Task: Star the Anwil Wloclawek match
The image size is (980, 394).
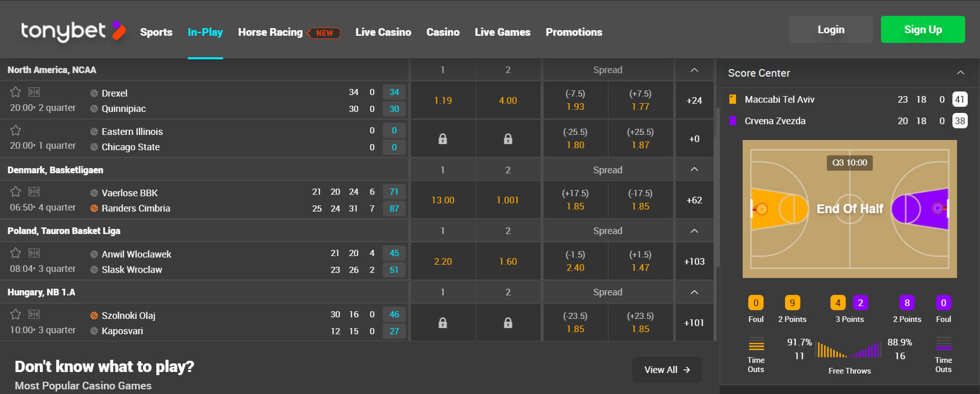Action: pyautogui.click(x=15, y=253)
